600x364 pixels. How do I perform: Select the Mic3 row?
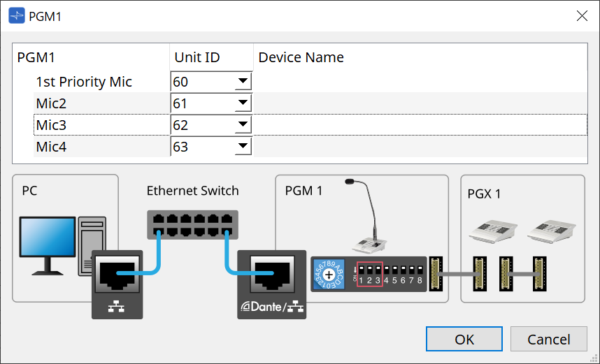98,125
